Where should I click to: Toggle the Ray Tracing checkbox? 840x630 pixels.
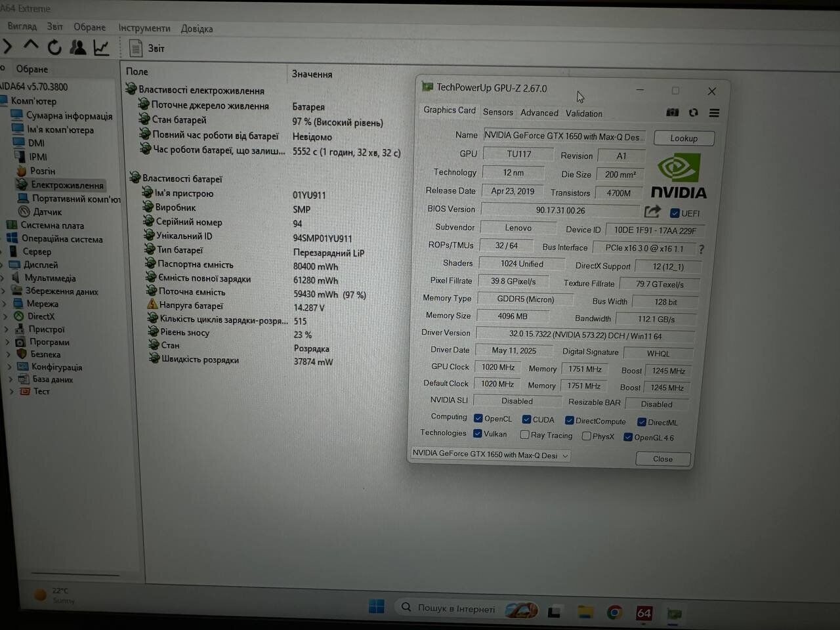tap(525, 434)
